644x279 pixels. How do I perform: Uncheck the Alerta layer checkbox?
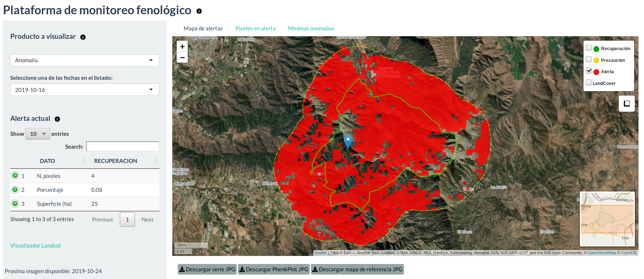[x=589, y=71]
